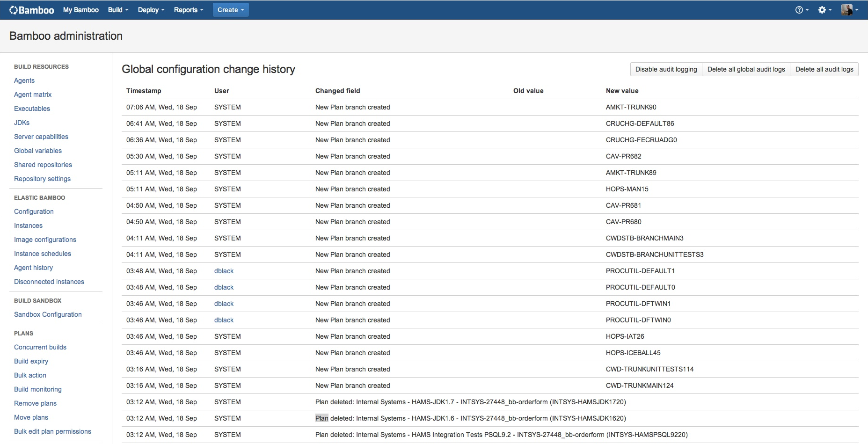Click the HAMS Integration Tests PSQL9.2 entry
The height and width of the screenshot is (444, 868).
pos(502,435)
